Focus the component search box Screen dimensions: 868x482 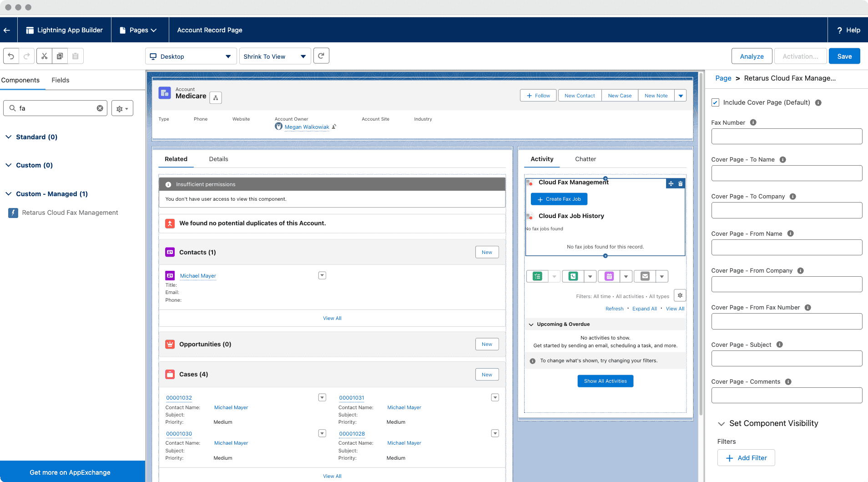(x=56, y=108)
